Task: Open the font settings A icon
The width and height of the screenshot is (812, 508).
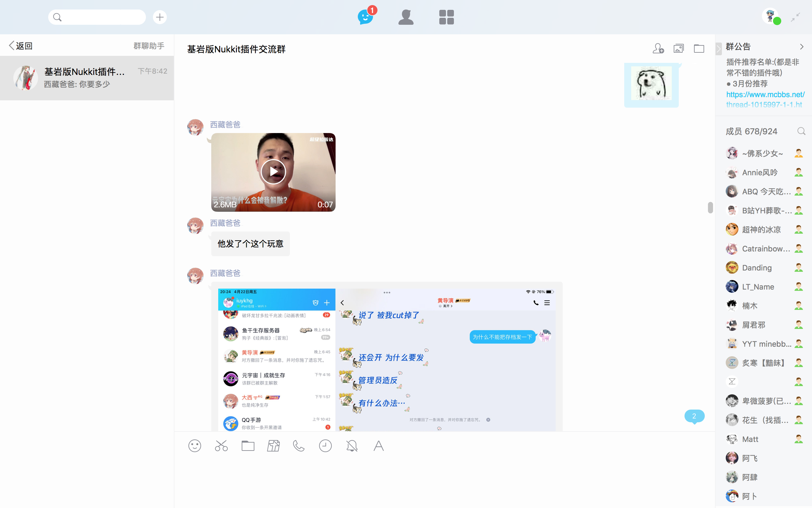Action: point(378,446)
